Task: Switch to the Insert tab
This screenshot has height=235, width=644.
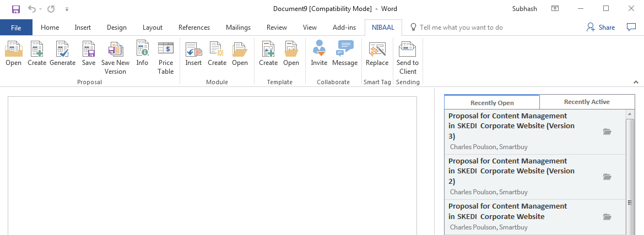Action: pos(83,28)
